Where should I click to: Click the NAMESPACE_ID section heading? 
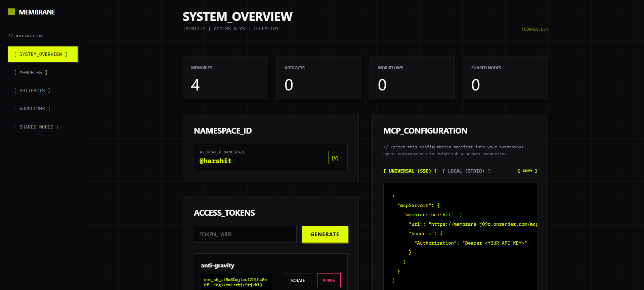point(223,131)
